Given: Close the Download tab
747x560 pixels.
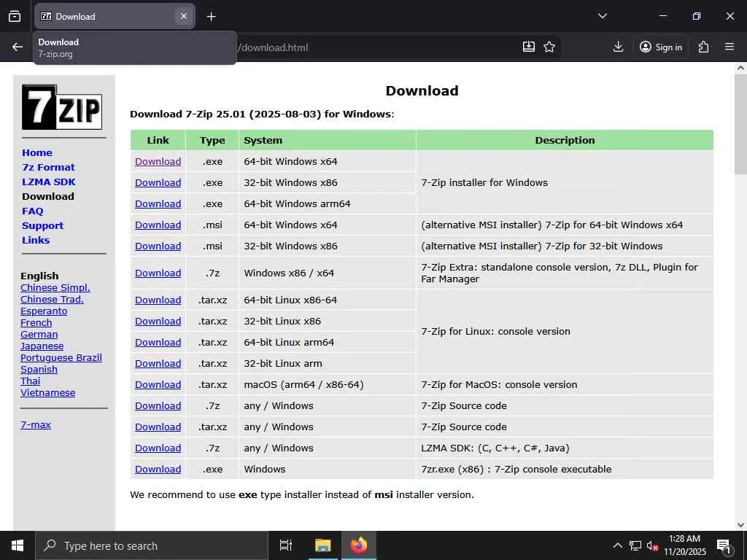Looking at the screenshot, I should (x=183, y=16).
